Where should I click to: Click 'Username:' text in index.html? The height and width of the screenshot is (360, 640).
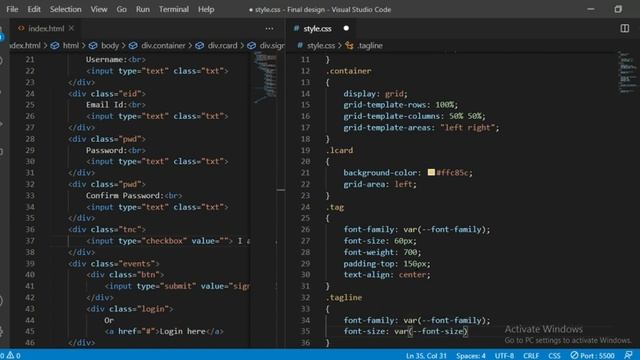coord(106,60)
